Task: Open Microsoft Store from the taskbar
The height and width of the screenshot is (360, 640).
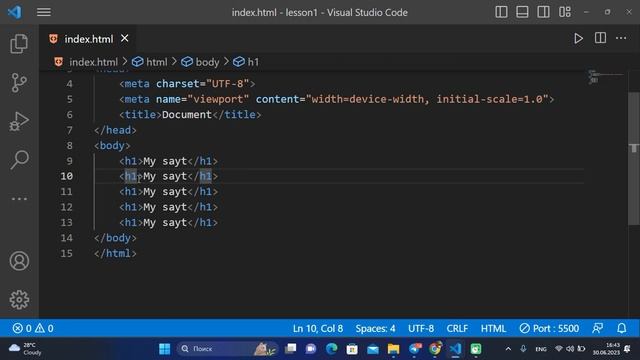Action: 352,349
